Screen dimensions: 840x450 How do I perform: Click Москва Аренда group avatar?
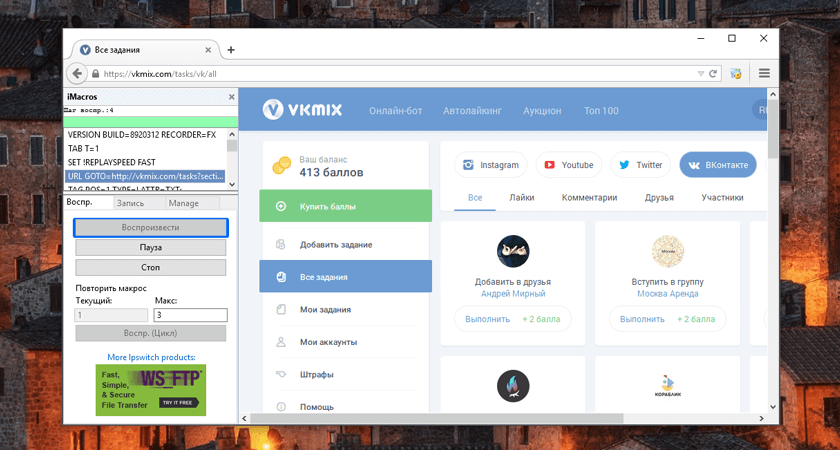point(668,251)
